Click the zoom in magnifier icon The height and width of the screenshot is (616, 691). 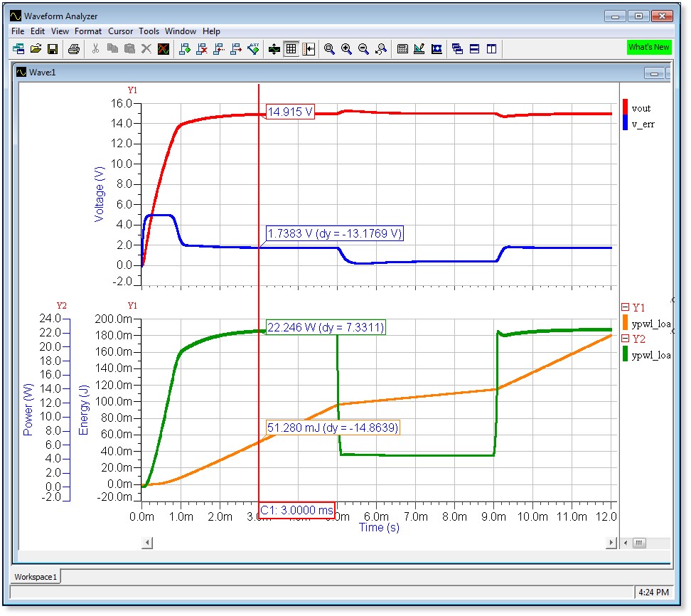point(346,49)
